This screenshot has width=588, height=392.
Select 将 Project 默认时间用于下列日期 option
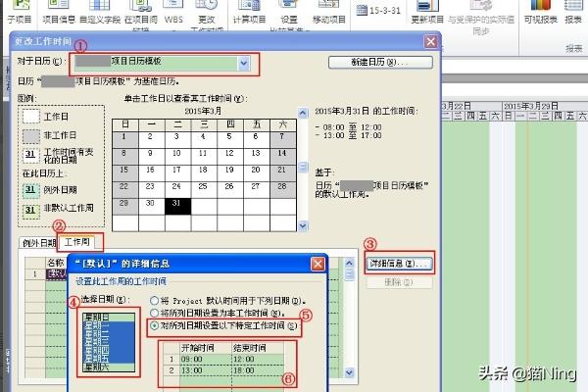tap(152, 299)
